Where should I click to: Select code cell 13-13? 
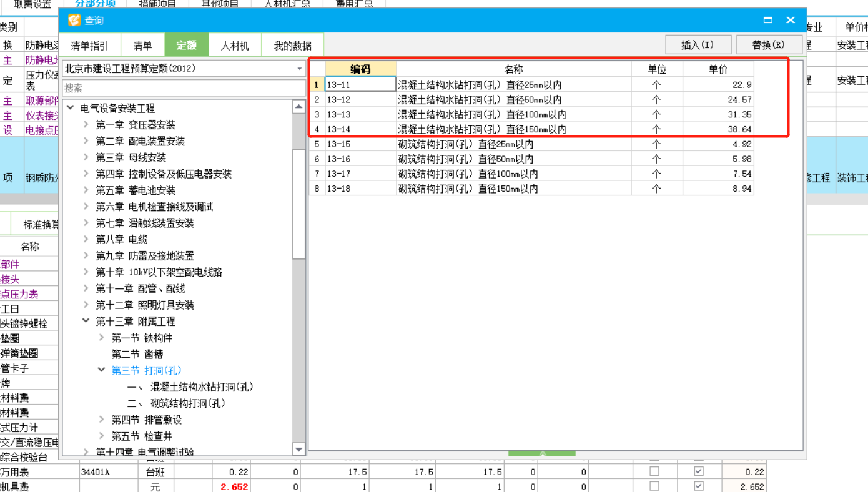click(360, 114)
